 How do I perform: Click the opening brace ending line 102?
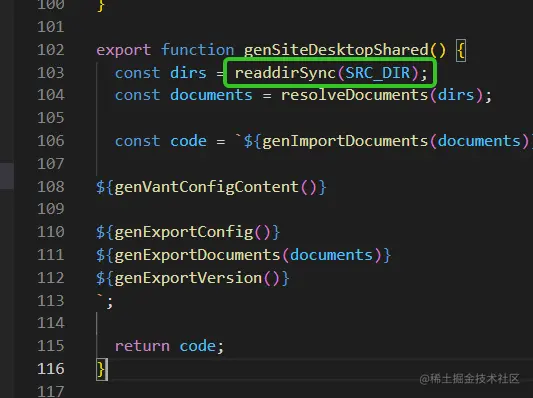tap(461, 51)
